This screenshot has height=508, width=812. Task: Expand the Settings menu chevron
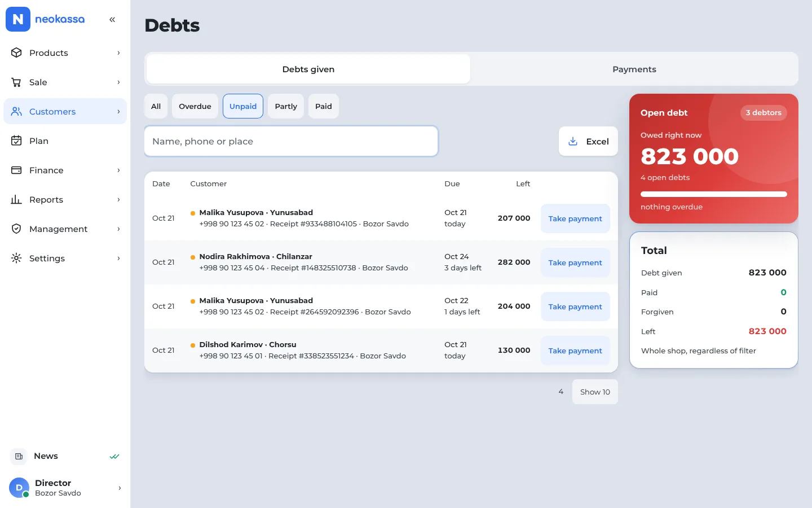click(118, 258)
